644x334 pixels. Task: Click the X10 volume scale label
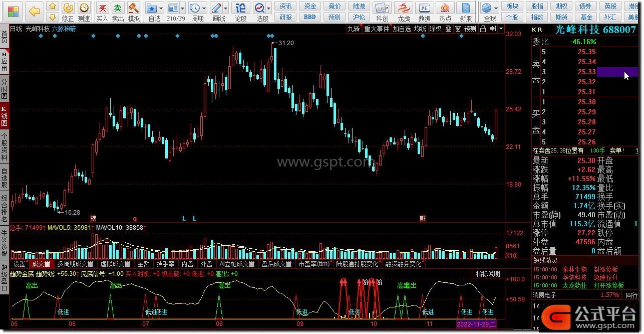pos(511,256)
